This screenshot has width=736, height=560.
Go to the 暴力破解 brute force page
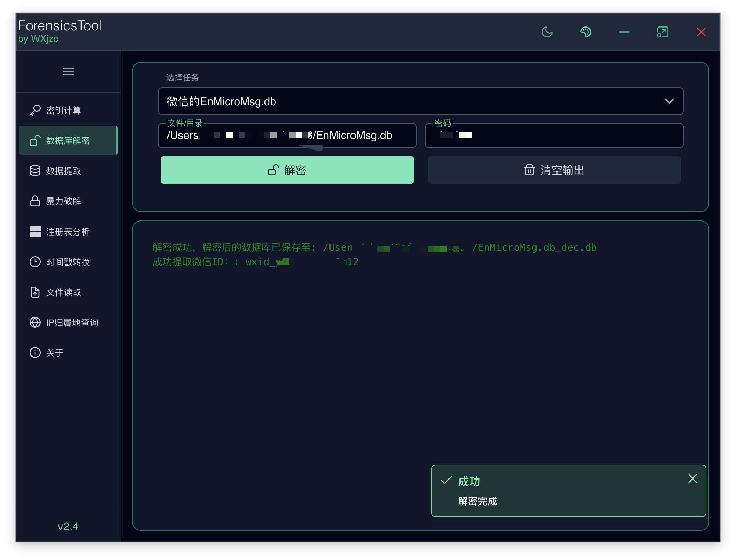(64, 201)
